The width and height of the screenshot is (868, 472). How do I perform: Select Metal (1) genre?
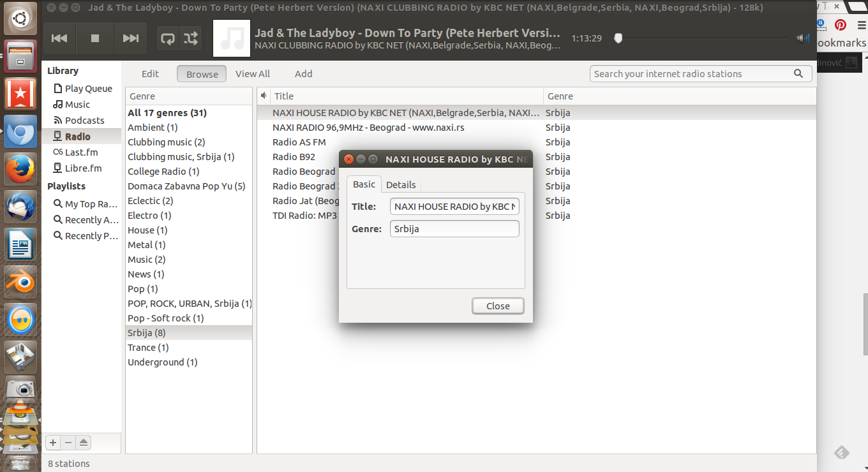tap(189, 245)
